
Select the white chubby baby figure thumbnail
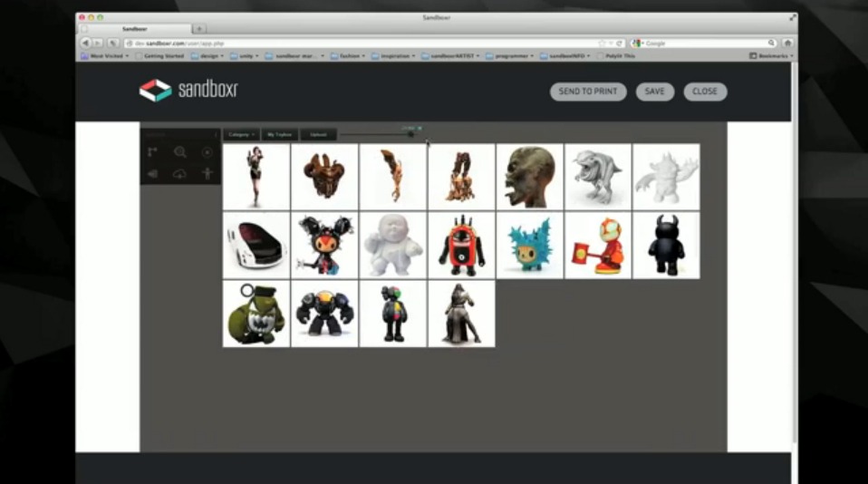[x=393, y=246]
